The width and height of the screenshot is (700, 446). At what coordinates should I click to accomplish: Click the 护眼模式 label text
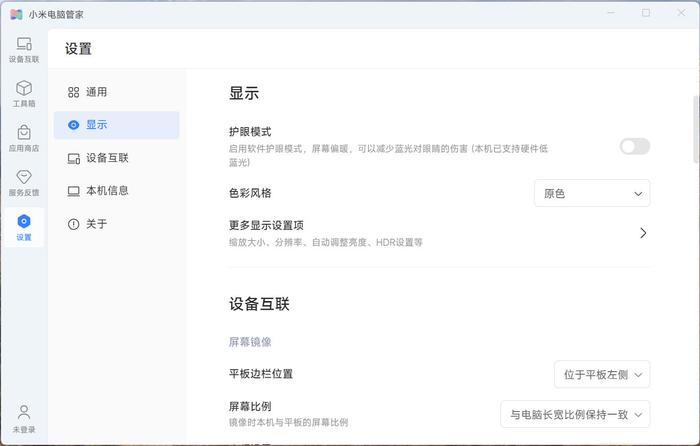point(250,132)
